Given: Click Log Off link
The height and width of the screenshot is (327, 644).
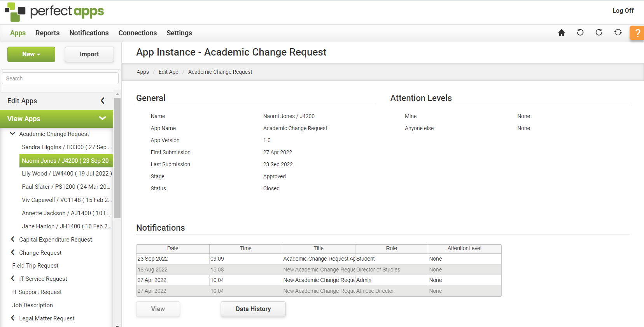Looking at the screenshot, I should [623, 10].
